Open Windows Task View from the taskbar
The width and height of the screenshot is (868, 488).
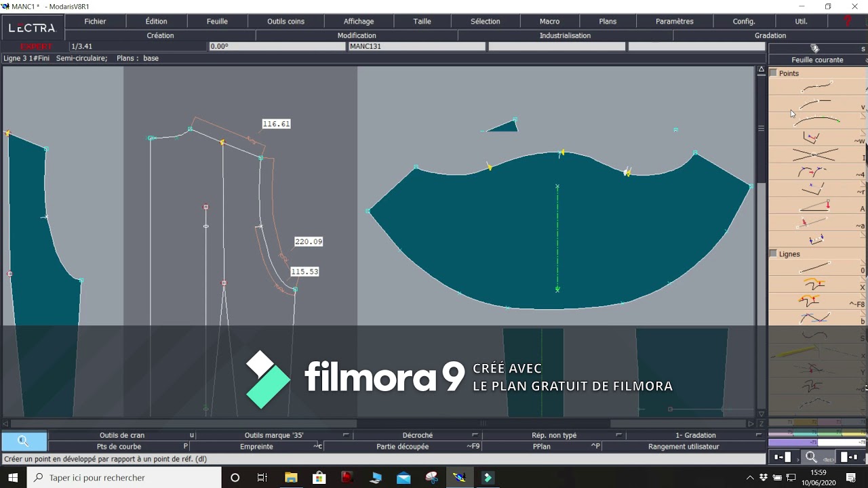click(x=262, y=478)
